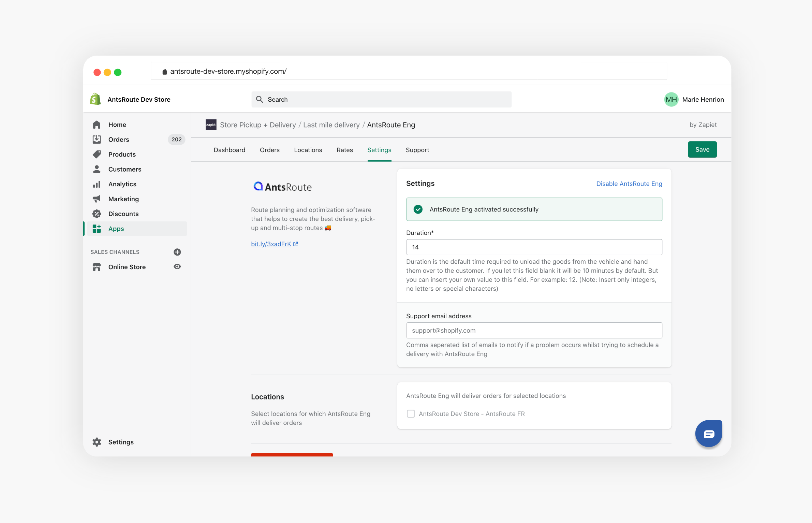The width and height of the screenshot is (812, 523).
Task: Click the yellow minimize window dot
Action: pyautogui.click(x=107, y=72)
